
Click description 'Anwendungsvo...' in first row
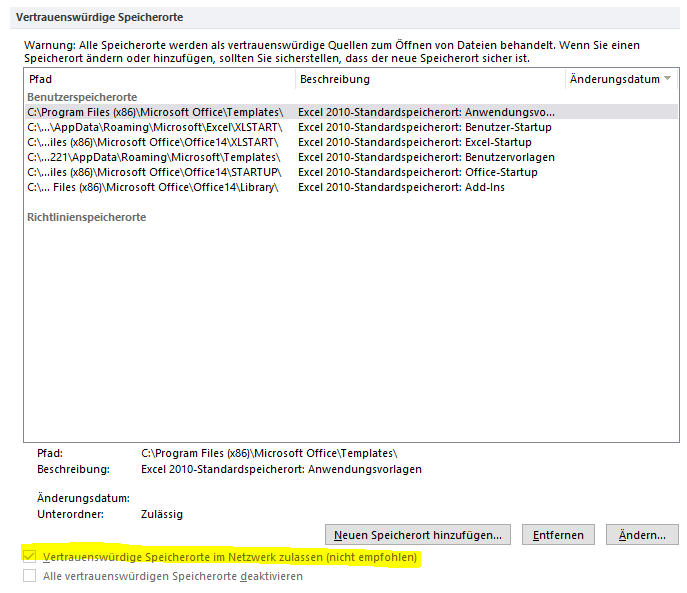426,112
